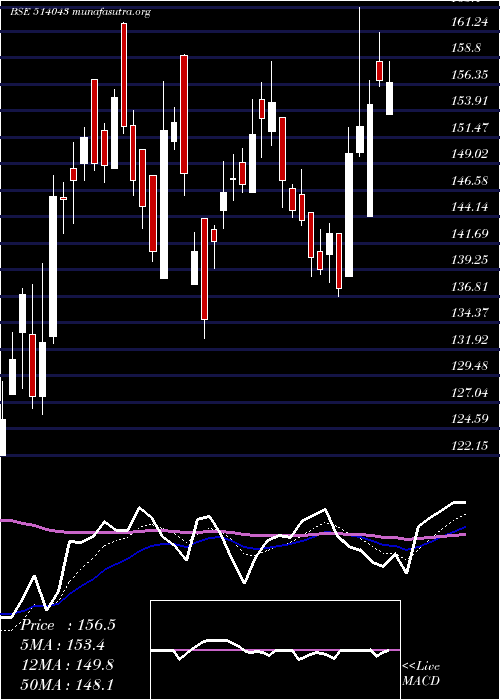
Task: Click the 149.02 price axis label
Action: [470, 154]
